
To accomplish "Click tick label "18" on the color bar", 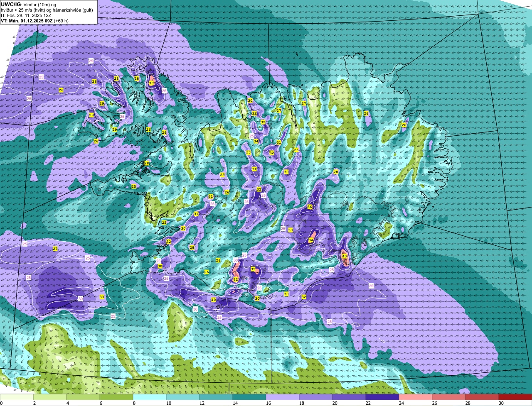I will pyautogui.click(x=302, y=403).
